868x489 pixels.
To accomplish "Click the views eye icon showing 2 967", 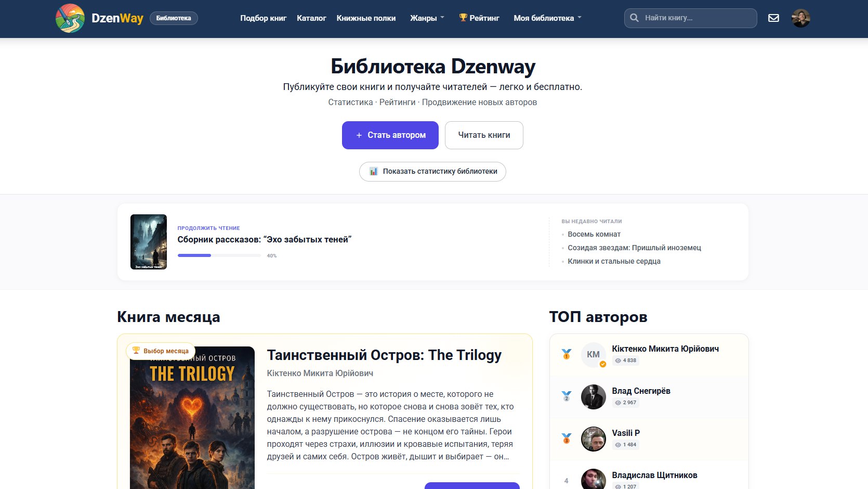I will pos(618,403).
